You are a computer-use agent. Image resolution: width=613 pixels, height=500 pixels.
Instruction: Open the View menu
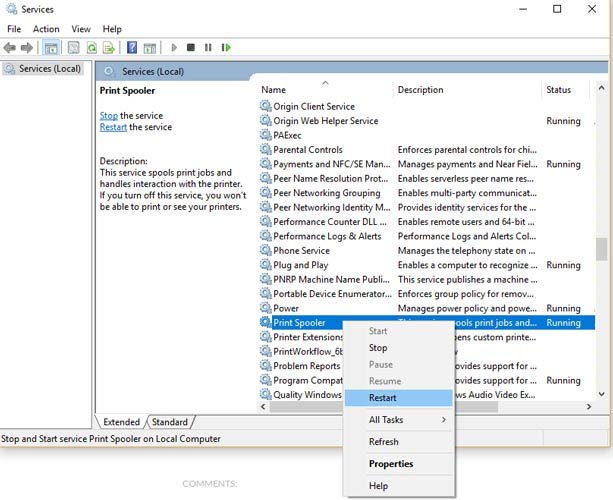(x=81, y=29)
